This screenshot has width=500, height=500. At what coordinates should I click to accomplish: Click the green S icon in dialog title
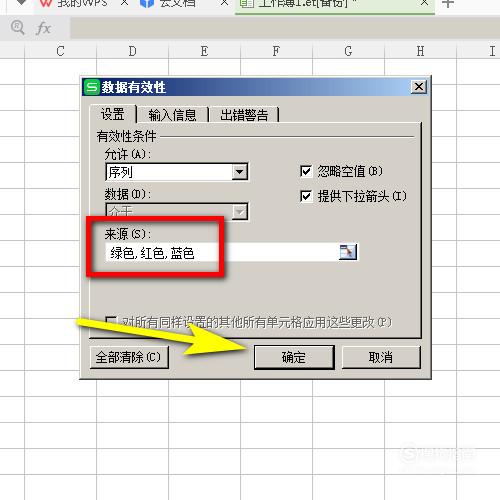point(91,87)
